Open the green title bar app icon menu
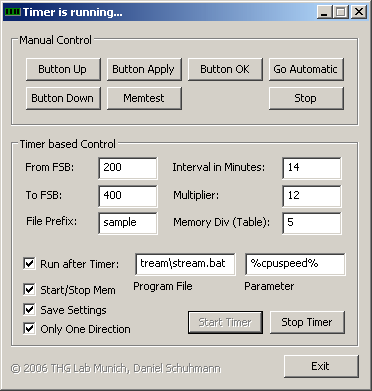Image resolution: width=372 pixels, height=391 pixels. (13, 12)
